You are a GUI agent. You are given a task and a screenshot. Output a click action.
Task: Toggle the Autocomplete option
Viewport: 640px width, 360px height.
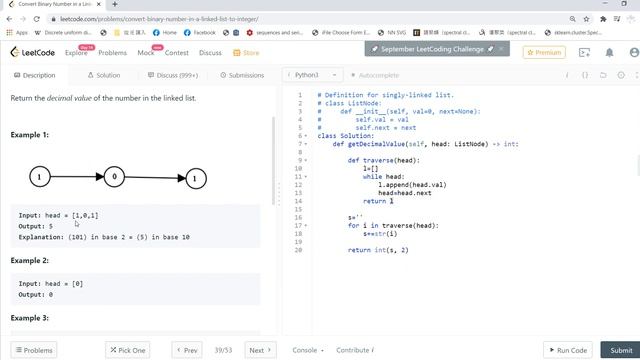point(375,75)
